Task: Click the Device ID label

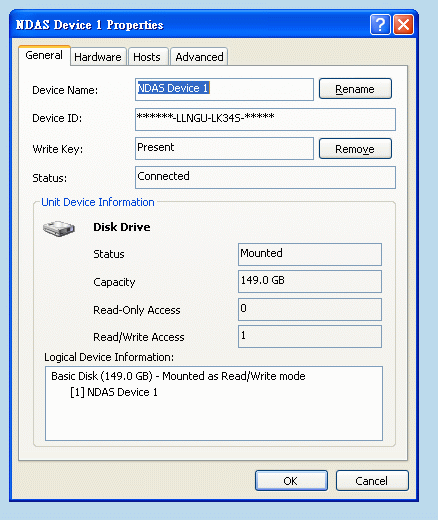Action: point(57,118)
